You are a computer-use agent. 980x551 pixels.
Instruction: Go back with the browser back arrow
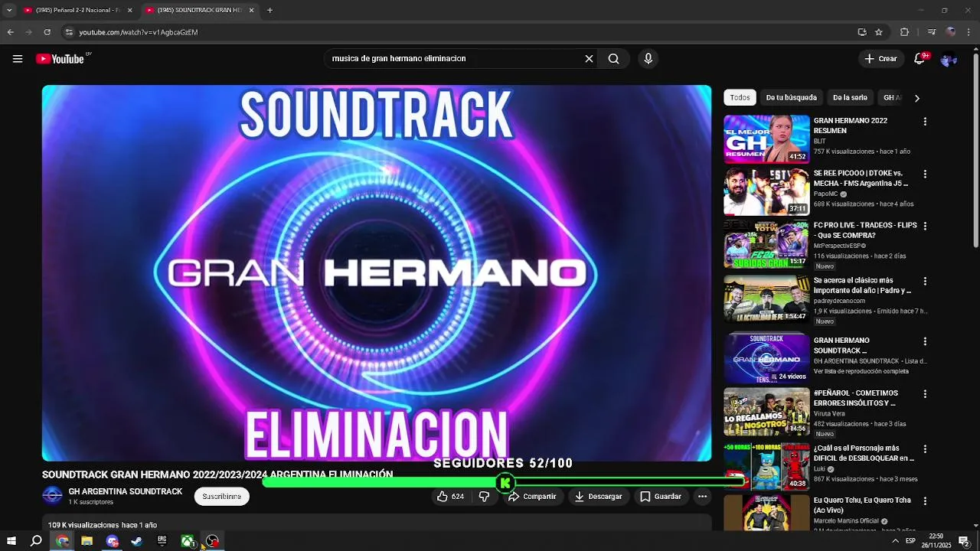click(11, 32)
